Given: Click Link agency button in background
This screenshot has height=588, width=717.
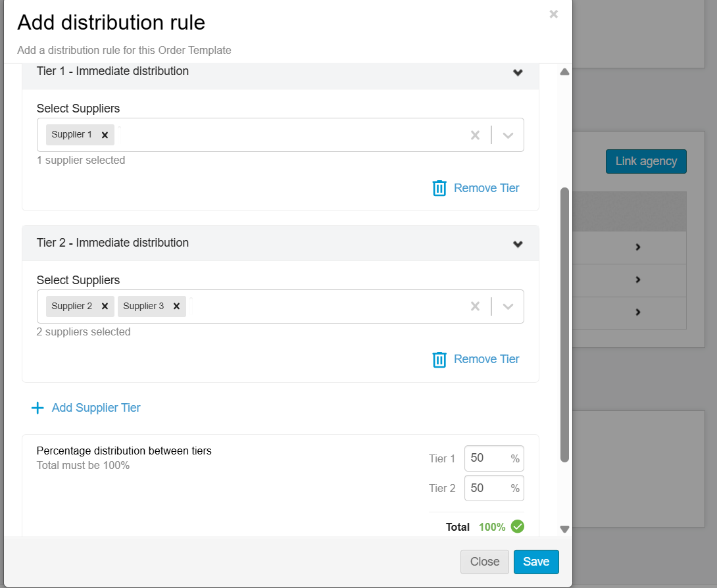Looking at the screenshot, I should [x=645, y=161].
